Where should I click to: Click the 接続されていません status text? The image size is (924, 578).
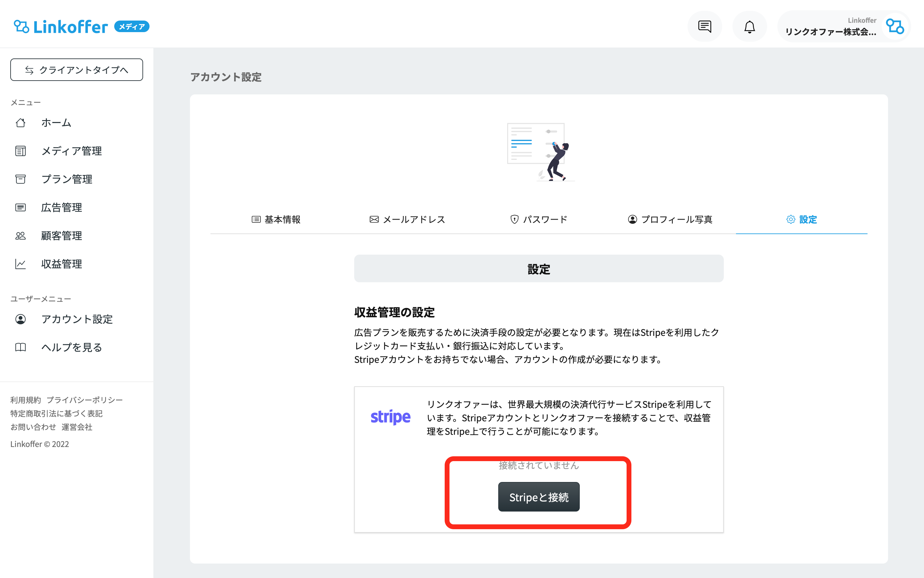pyautogui.click(x=539, y=465)
